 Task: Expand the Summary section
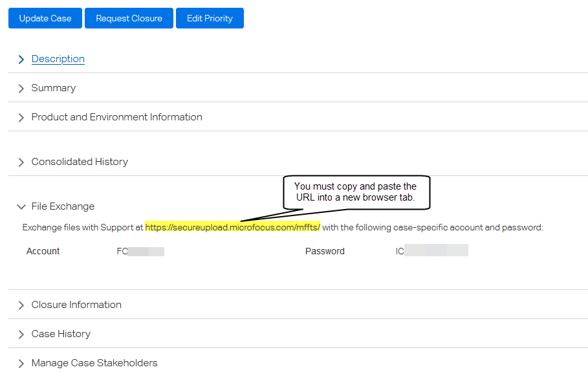53,88
